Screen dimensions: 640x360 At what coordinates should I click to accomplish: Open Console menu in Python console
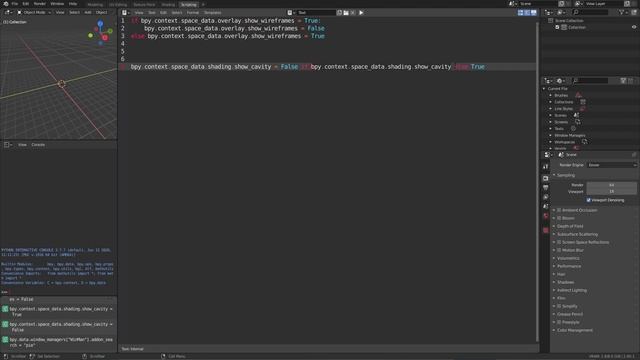[38, 145]
